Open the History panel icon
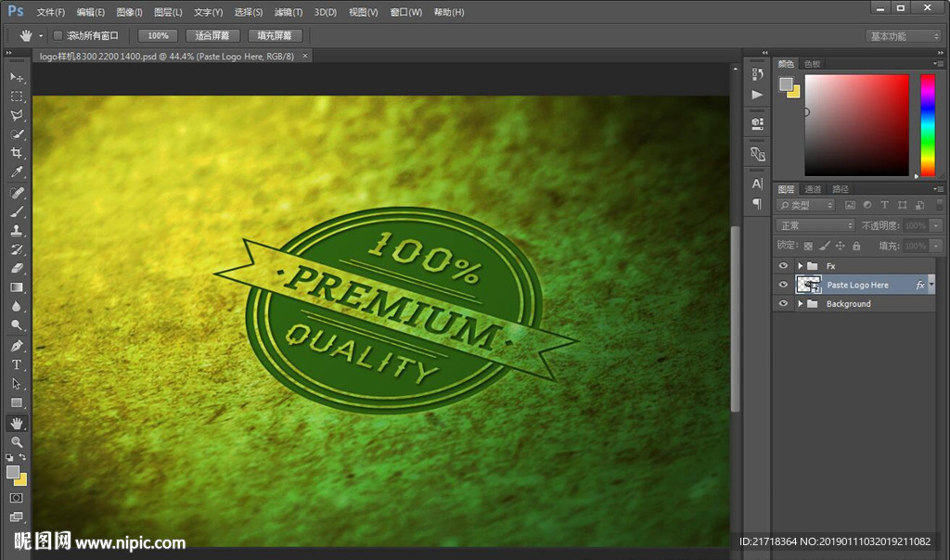 coord(757,74)
